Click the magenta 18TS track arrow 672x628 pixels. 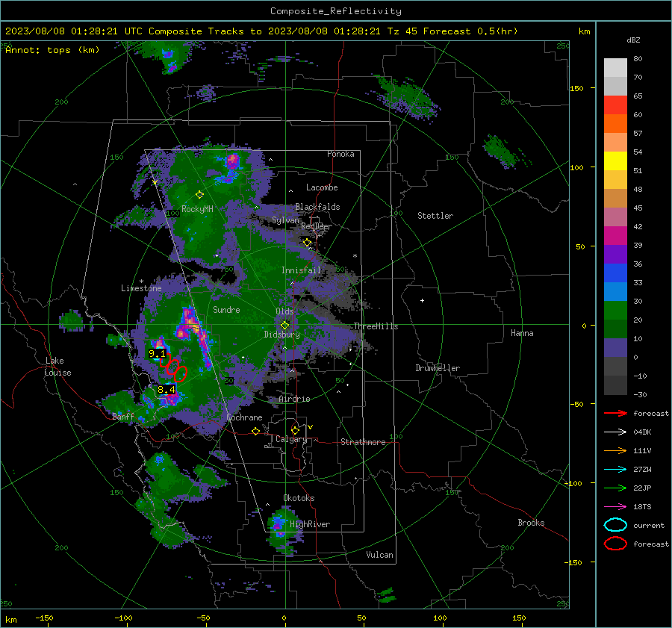click(615, 507)
